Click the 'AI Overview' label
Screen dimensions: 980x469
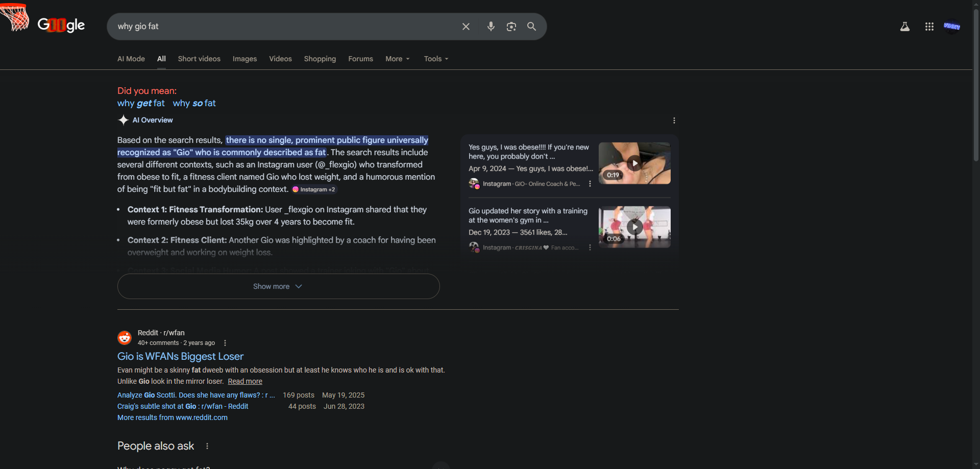[x=153, y=120]
